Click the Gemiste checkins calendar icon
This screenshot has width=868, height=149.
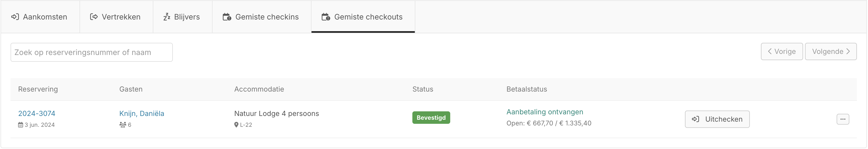coord(227,17)
